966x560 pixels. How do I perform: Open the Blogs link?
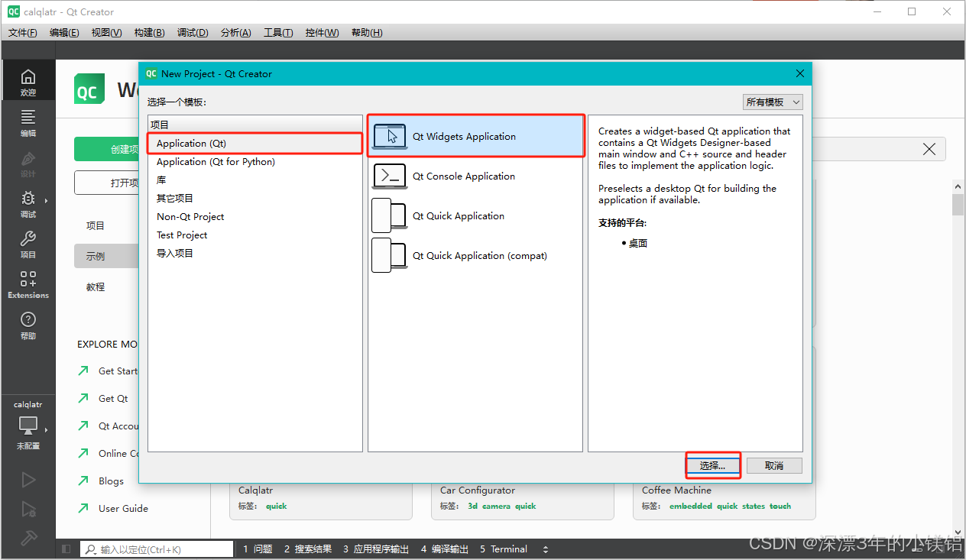pos(111,481)
